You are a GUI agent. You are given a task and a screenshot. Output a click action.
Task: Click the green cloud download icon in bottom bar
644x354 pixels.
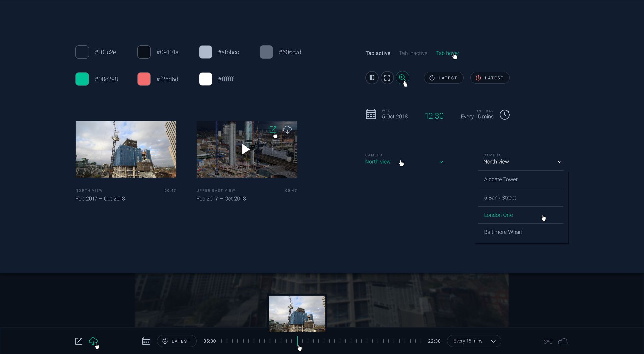coord(93,341)
